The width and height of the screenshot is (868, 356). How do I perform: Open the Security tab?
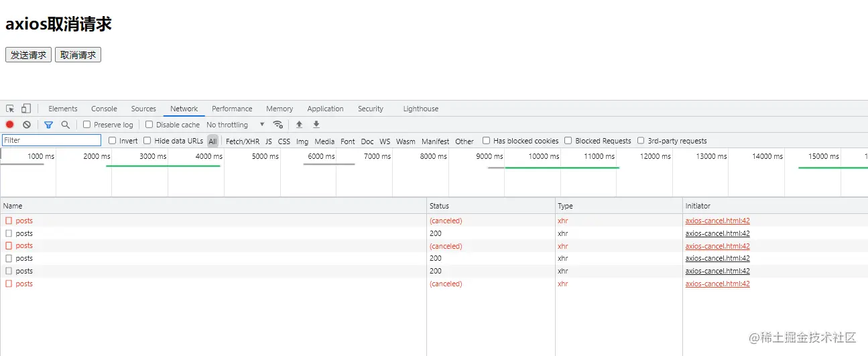(371, 109)
